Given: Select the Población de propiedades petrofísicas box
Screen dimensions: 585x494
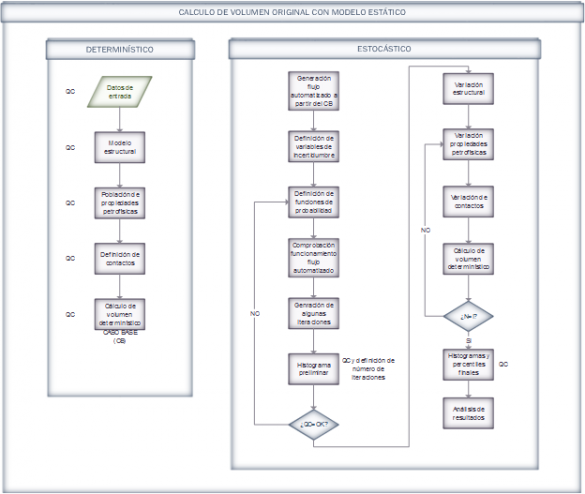Looking at the screenshot, I should pyautogui.click(x=120, y=203).
